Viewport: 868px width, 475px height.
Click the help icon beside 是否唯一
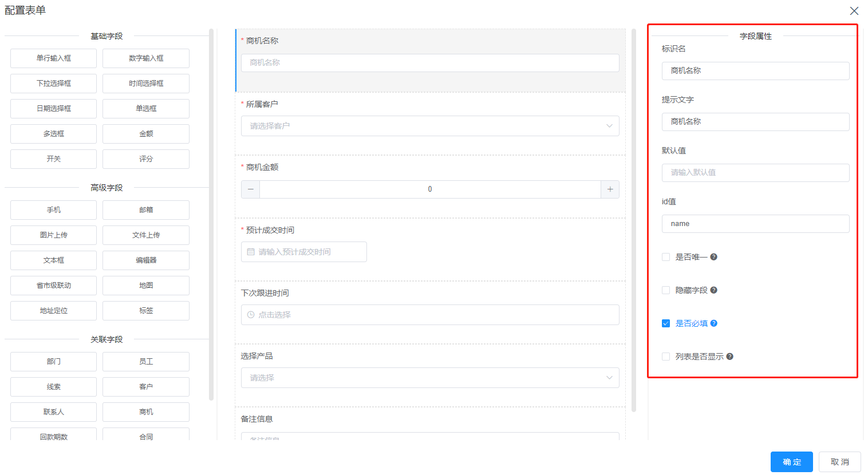click(713, 257)
